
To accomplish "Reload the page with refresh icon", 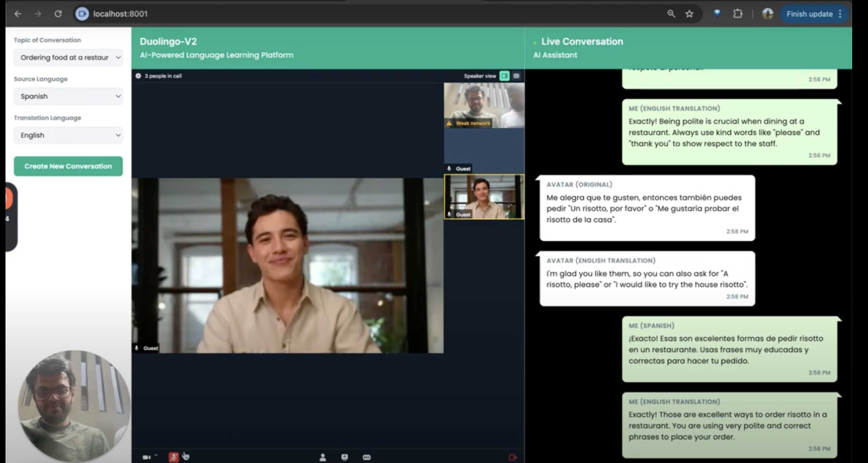I will (x=58, y=14).
